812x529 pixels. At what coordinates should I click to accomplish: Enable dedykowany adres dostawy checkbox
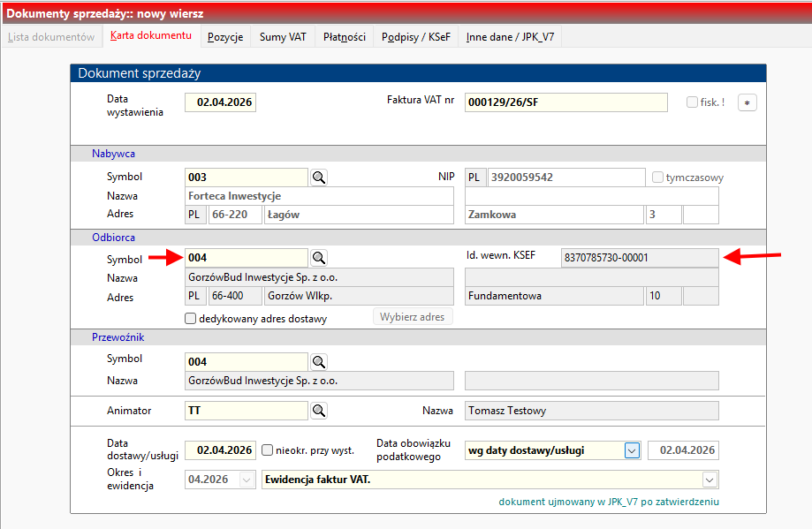tap(191, 319)
